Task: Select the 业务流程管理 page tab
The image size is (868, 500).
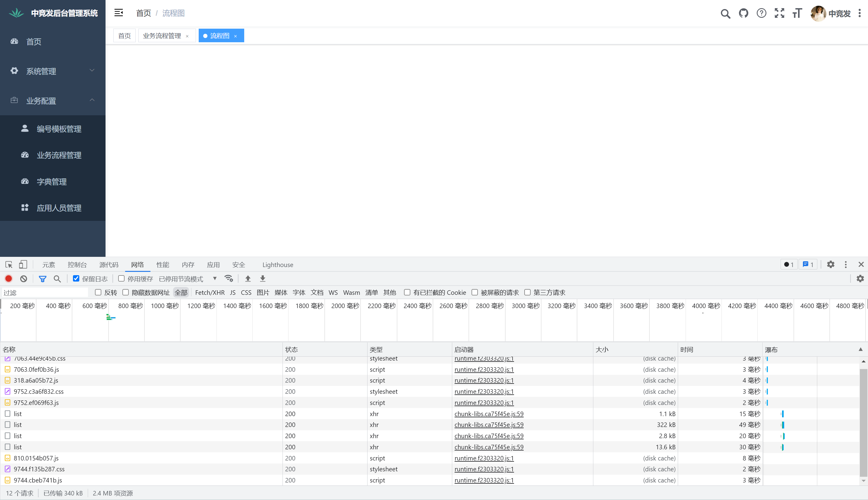Action: click(162, 36)
